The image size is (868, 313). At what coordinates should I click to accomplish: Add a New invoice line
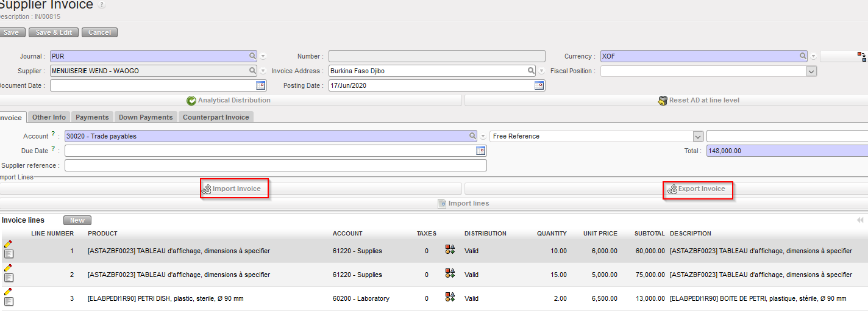(77, 220)
